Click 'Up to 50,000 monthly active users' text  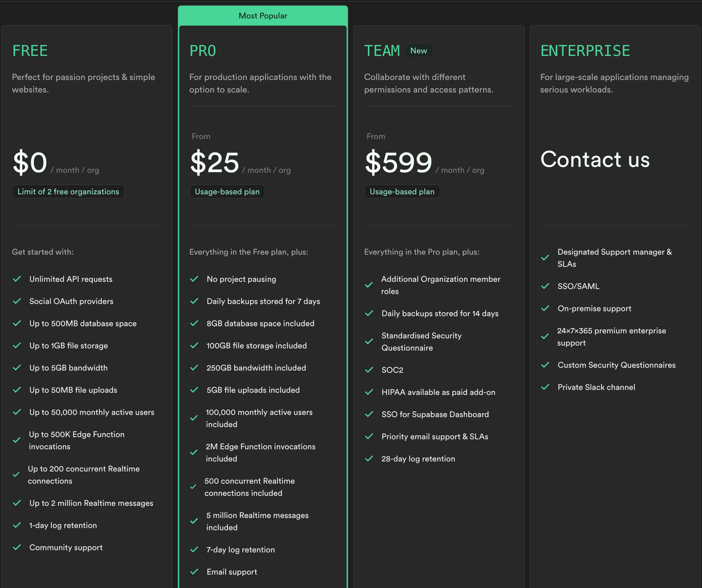pyautogui.click(x=92, y=412)
